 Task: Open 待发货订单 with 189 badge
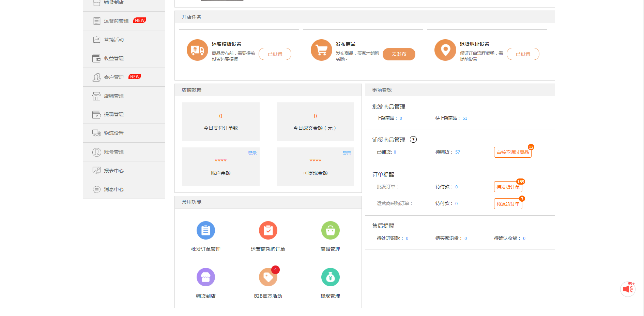508,187
